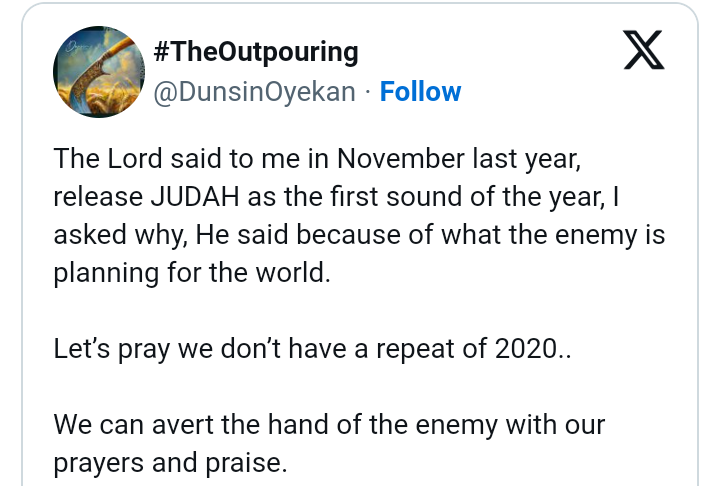Click the "planning for the world" line
720x486 pixels.
[191, 273]
